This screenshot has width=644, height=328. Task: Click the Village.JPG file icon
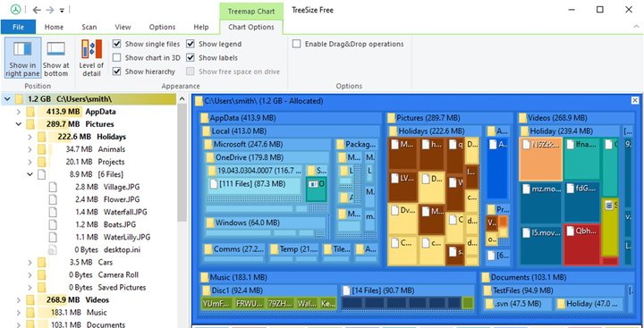[x=52, y=187]
